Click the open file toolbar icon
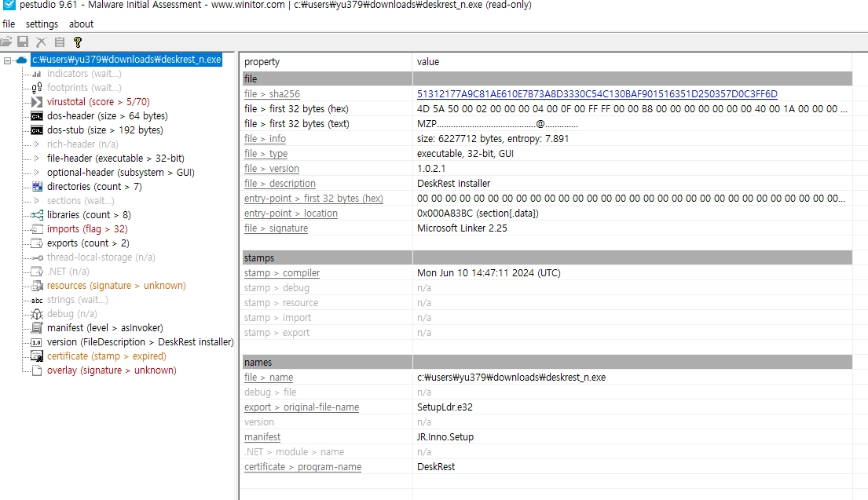Screen dimensions: 868x500 (6, 42)
